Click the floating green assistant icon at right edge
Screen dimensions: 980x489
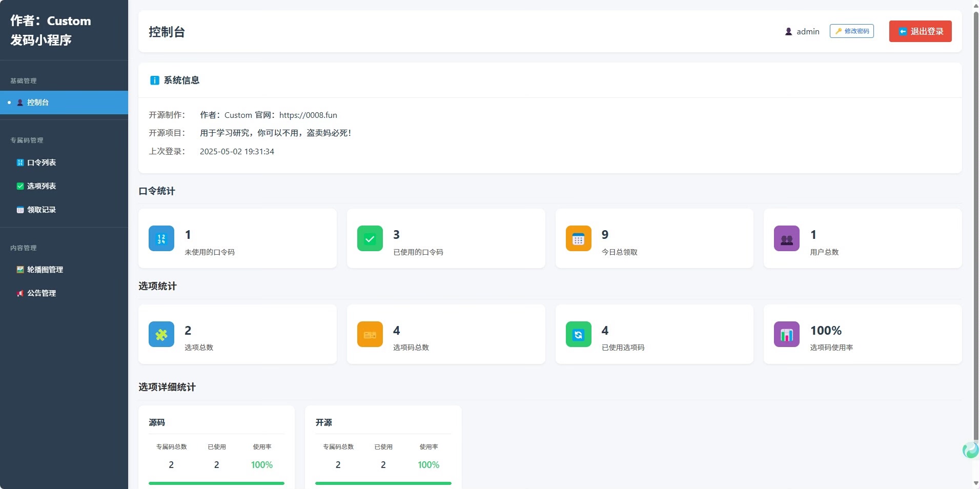[x=970, y=450]
